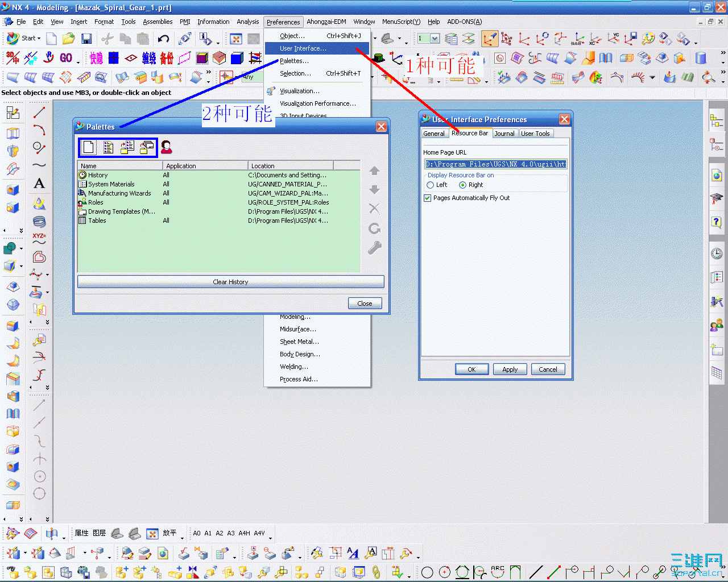Select the Manufacturing Wizards palette row
This screenshot has width=728, height=582.
219,193
